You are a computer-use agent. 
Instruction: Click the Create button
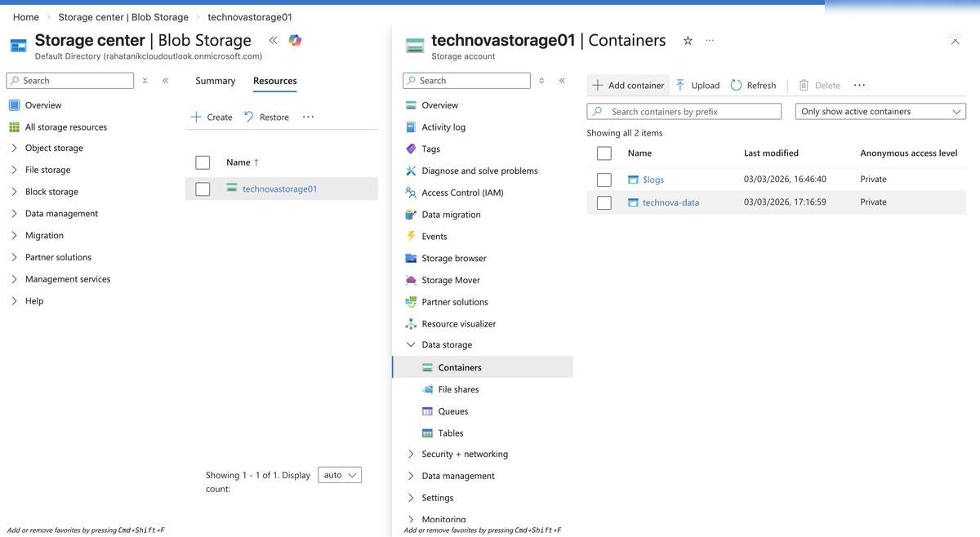(212, 117)
